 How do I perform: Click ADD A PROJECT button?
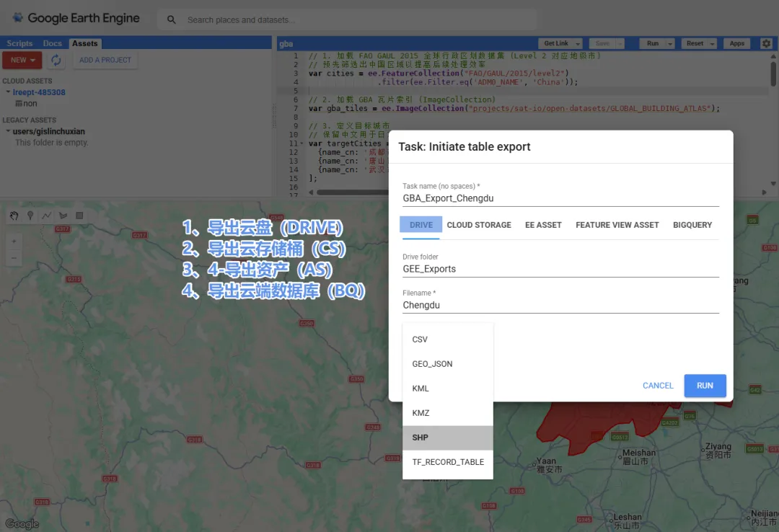tap(105, 60)
